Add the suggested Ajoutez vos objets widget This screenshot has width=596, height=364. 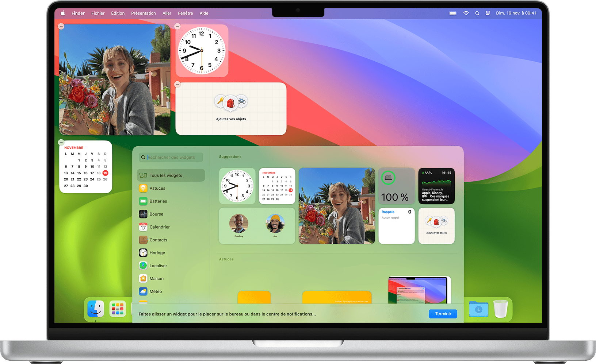436,226
